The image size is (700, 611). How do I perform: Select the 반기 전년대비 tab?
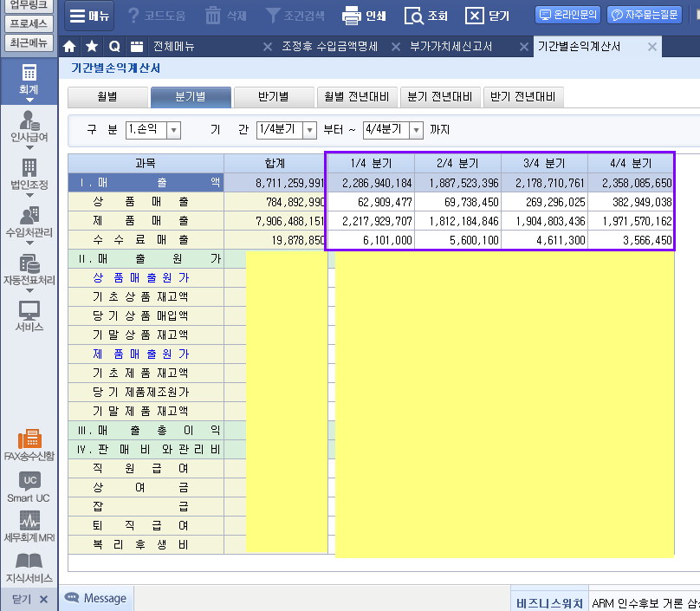(522, 97)
